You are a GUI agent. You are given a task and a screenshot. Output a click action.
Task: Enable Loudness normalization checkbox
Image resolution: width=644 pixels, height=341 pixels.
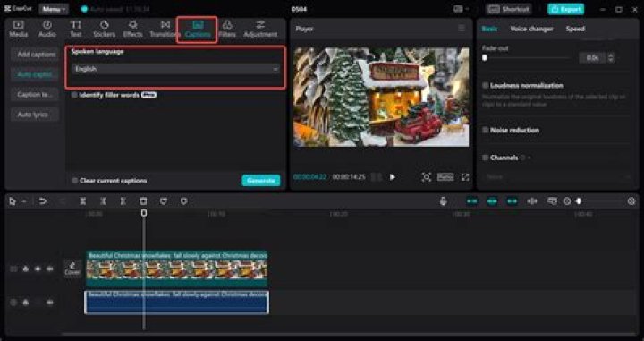point(486,85)
